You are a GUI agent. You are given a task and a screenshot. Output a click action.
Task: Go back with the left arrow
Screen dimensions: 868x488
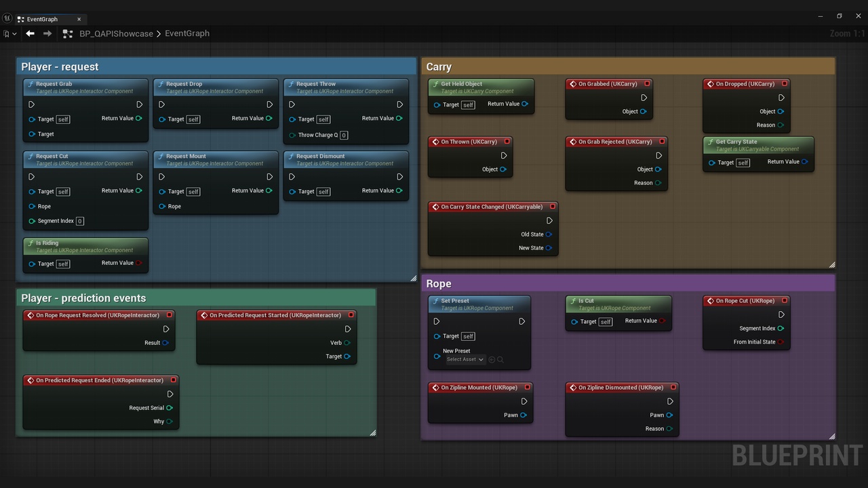(x=30, y=33)
